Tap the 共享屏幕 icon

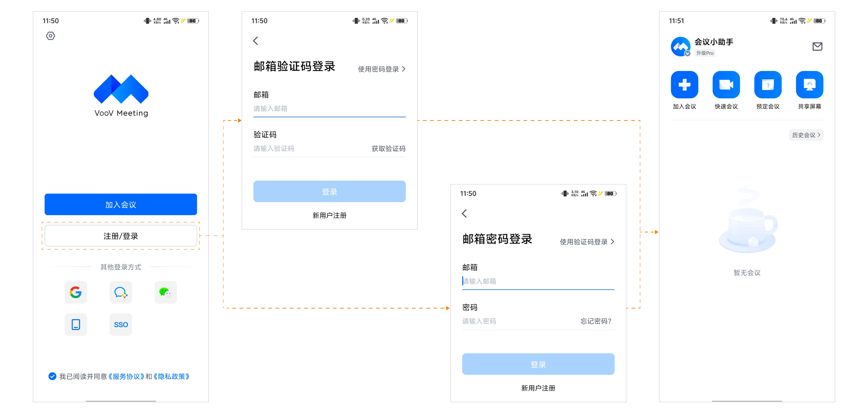[809, 85]
